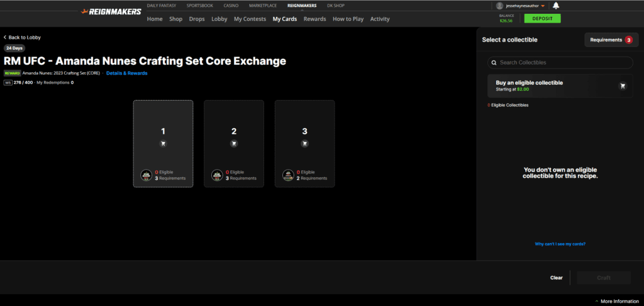Click the cart icon in slot 3
Image resolution: width=644 pixels, height=306 pixels.
[x=304, y=143]
